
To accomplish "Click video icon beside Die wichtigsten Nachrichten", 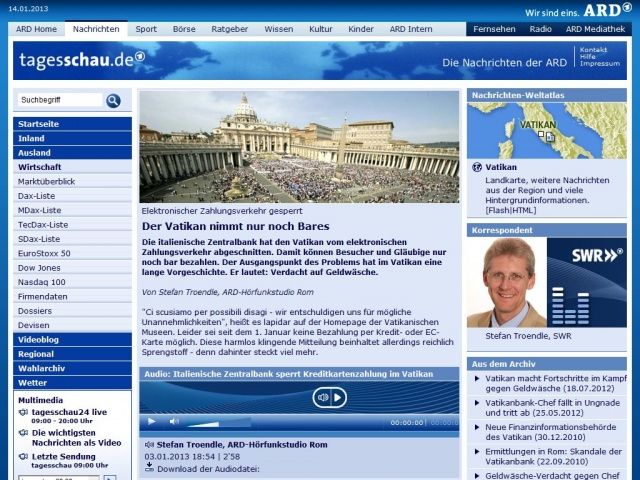I will pyautogui.click(x=24, y=433).
